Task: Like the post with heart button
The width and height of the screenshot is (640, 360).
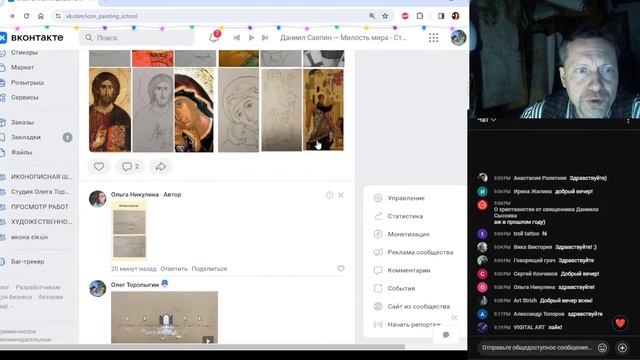Action: 99,167
